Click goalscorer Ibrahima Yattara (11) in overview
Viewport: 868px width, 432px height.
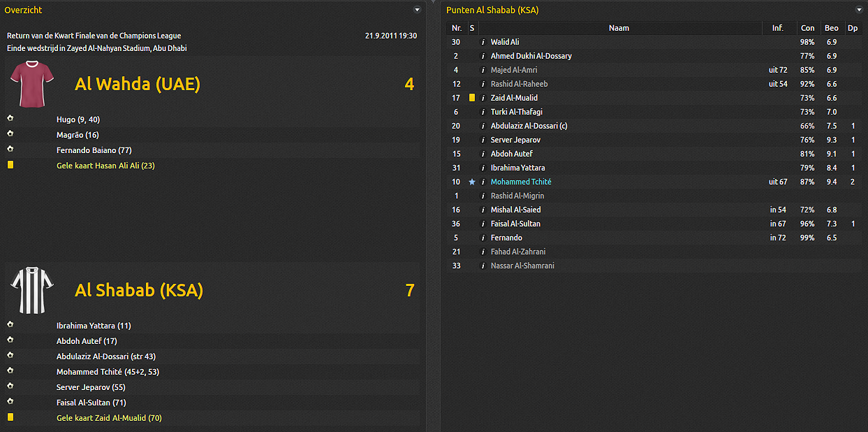94,326
